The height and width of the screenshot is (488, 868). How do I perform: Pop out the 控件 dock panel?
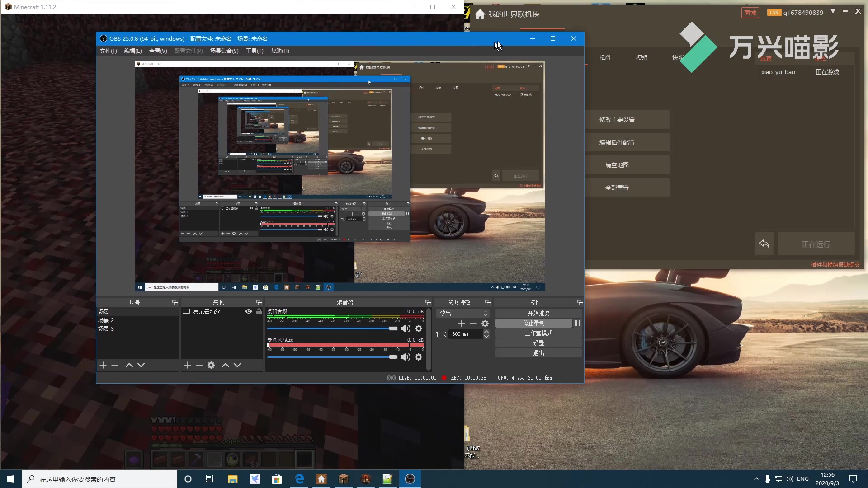click(x=580, y=302)
